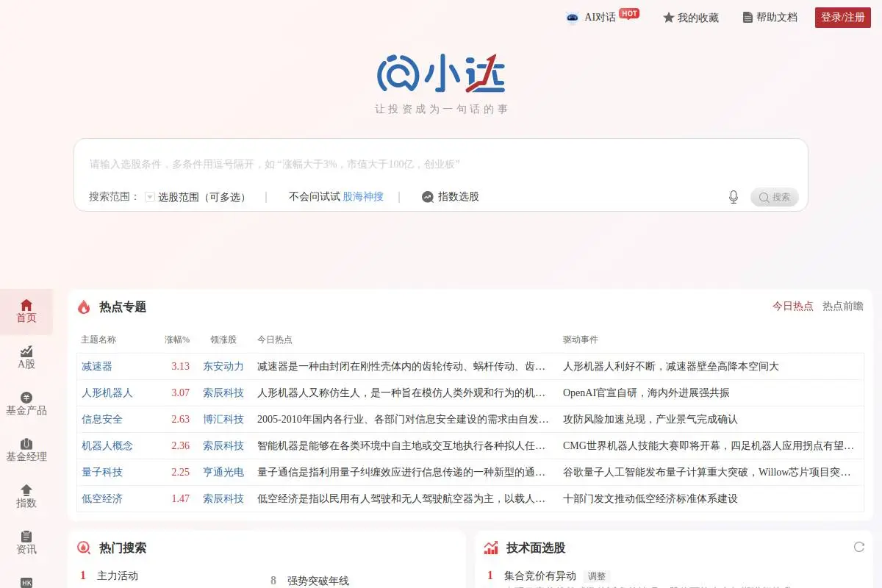Click 登录/注册 button
This screenshot has height=588, width=882.
click(x=843, y=18)
